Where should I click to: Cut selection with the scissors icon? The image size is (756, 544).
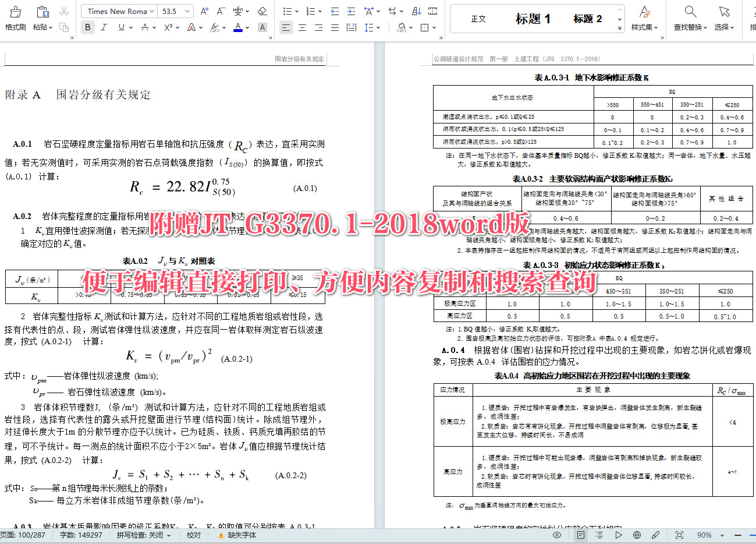tap(64, 10)
